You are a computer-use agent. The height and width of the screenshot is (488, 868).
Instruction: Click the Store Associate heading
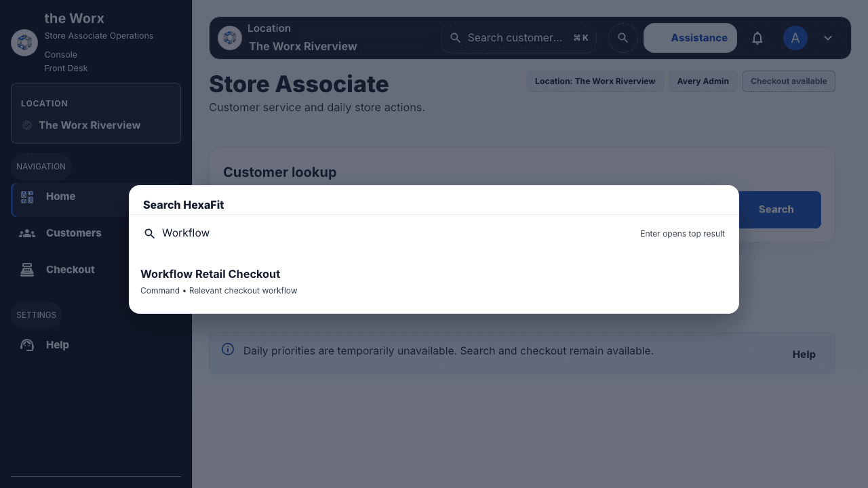(x=299, y=84)
